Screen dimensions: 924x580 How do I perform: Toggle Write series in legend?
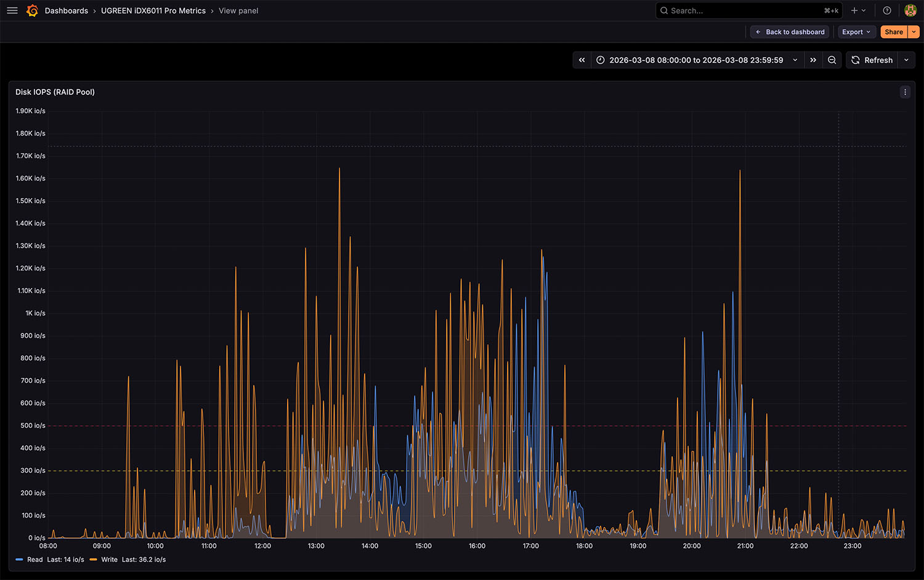click(109, 560)
